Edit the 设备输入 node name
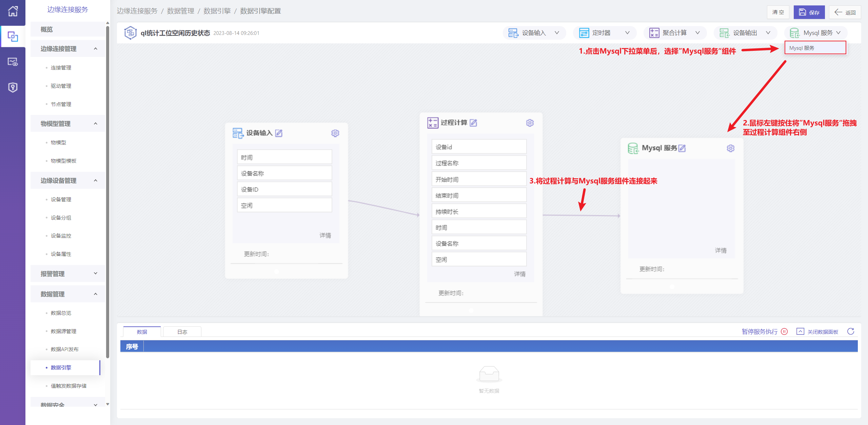Viewport: 868px width, 425px height. (x=279, y=133)
